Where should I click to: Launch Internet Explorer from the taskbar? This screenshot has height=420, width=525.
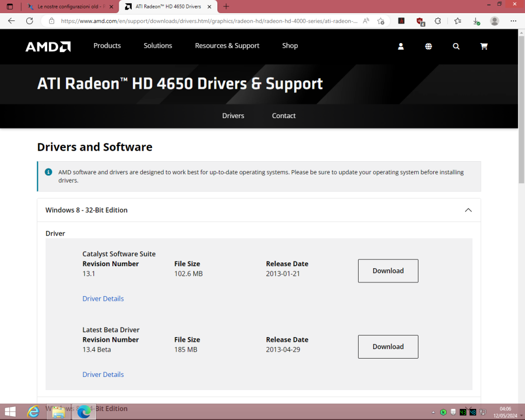click(x=33, y=412)
